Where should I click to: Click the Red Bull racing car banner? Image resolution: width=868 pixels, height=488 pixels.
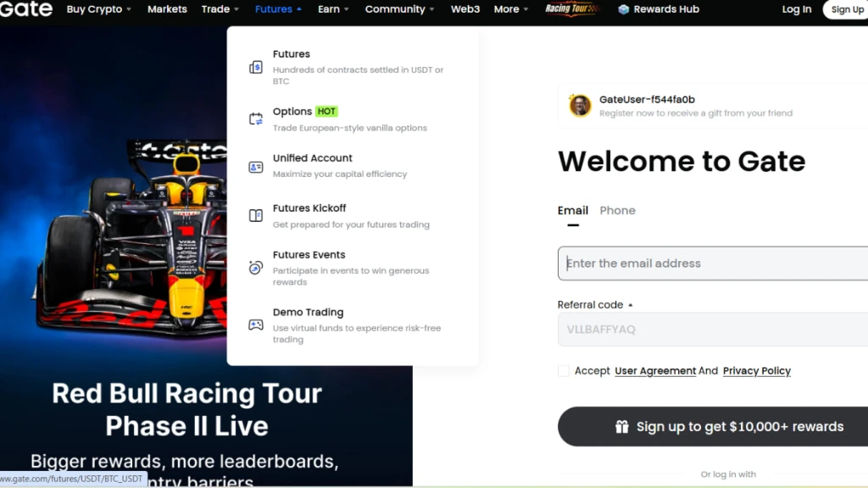[x=130, y=238]
